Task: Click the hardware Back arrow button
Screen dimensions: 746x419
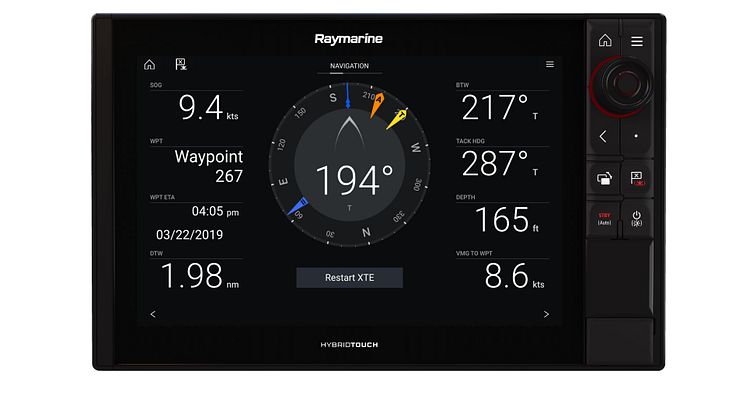Action: (603, 136)
